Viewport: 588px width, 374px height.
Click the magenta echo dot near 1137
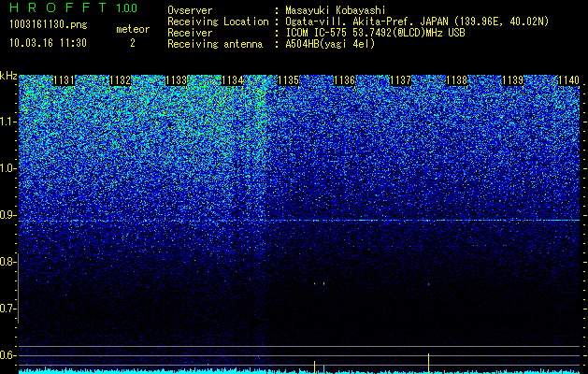pyautogui.click(x=429, y=284)
